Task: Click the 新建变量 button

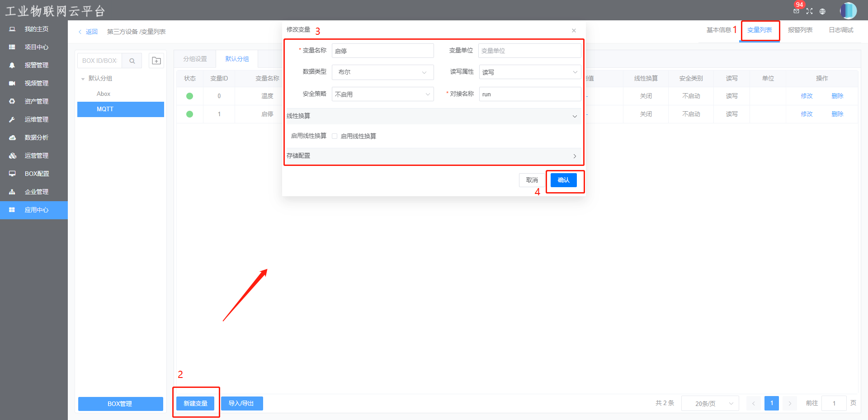Action: [x=195, y=403]
